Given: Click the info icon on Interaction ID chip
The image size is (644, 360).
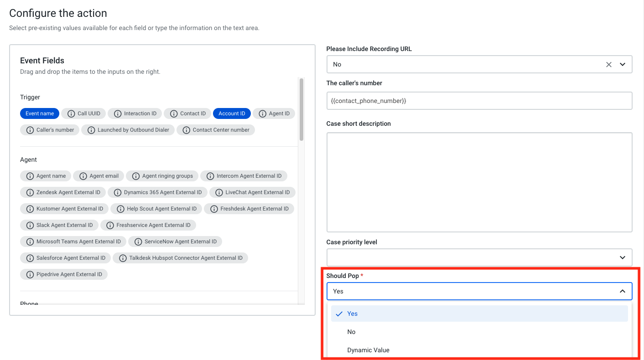Looking at the screenshot, I should tap(118, 113).
